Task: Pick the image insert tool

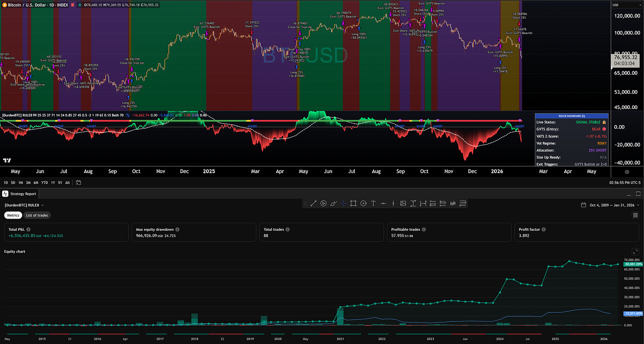Action: (x=403, y=203)
